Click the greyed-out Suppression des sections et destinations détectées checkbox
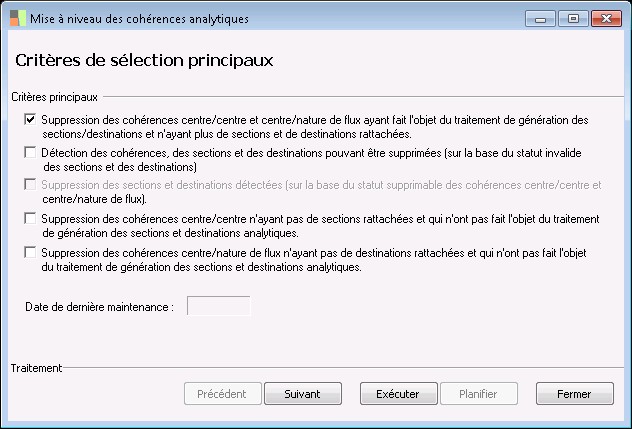Image resolution: width=632 pixels, height=429 pixels. click(x=30, y=185)
